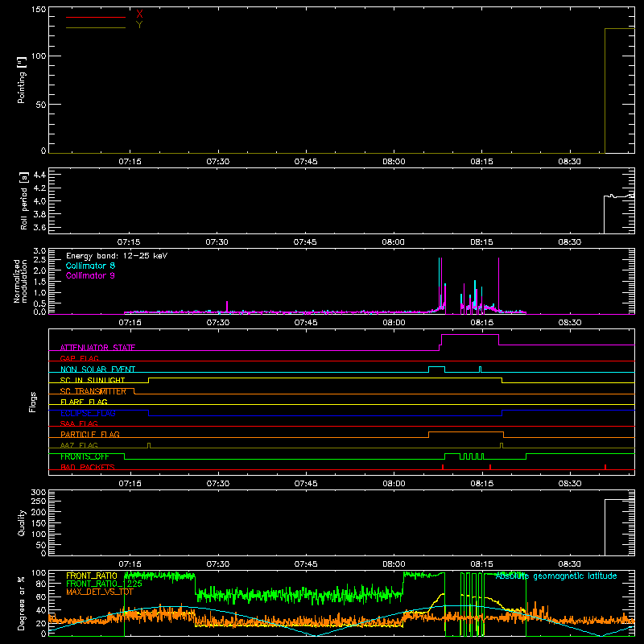
Task: Click the Flags axis title
Action: click(32, 402)
